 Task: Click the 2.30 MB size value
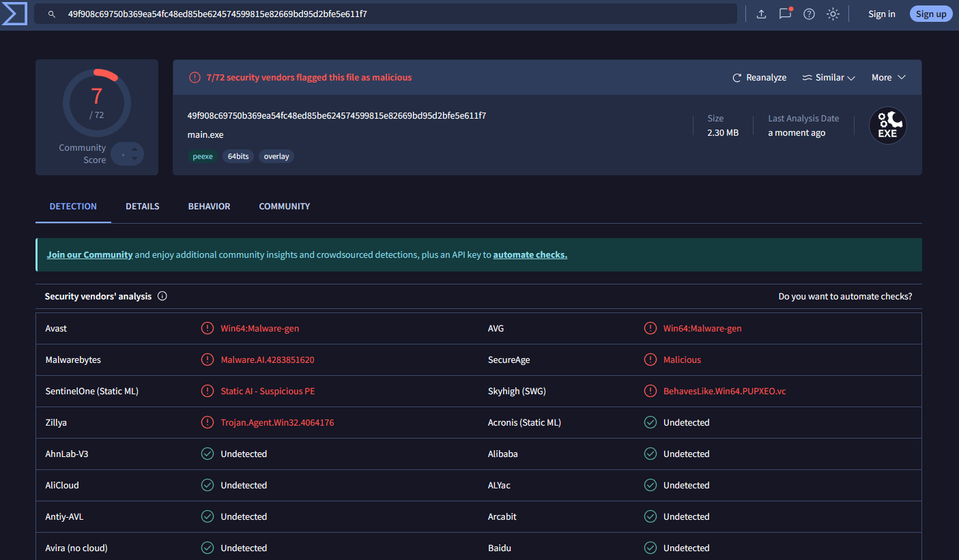[723, 132]
